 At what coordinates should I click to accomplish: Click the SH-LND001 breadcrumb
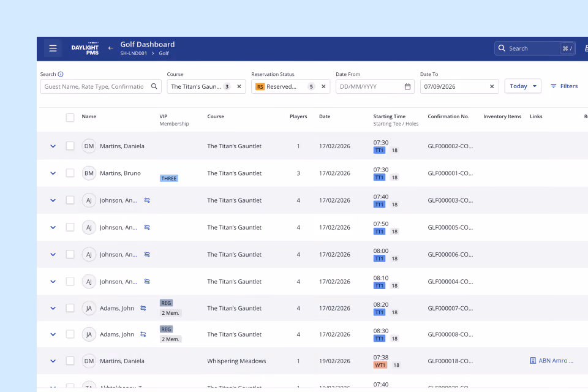pos(134,53)
